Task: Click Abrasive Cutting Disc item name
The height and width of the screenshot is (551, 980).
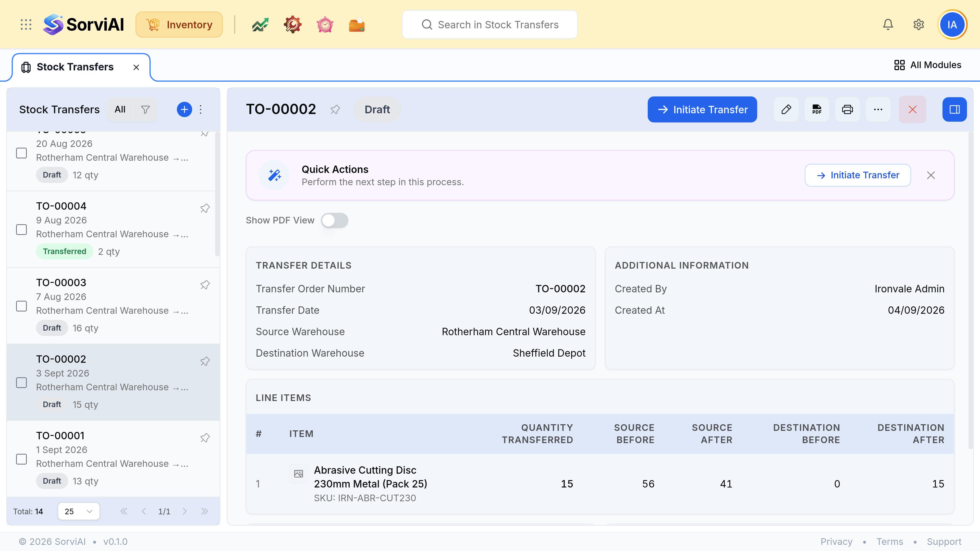Action: 371,477
